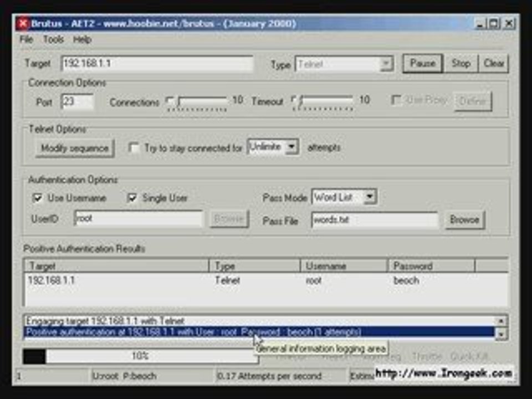Adjust the Timeout slider
Screen dimensions: 532x399
click(323, 102)
